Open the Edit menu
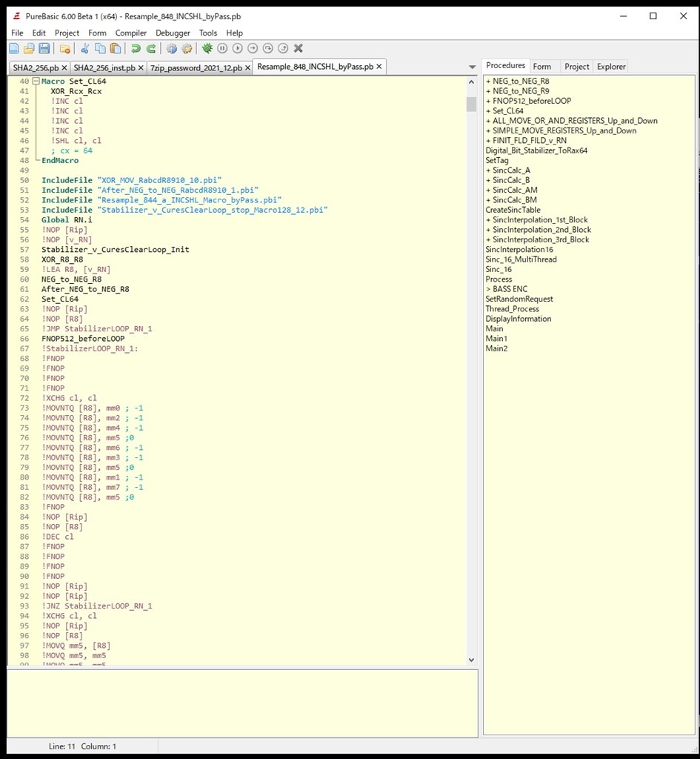This screenshot has height=759, width=700. [x=39, y=33]
